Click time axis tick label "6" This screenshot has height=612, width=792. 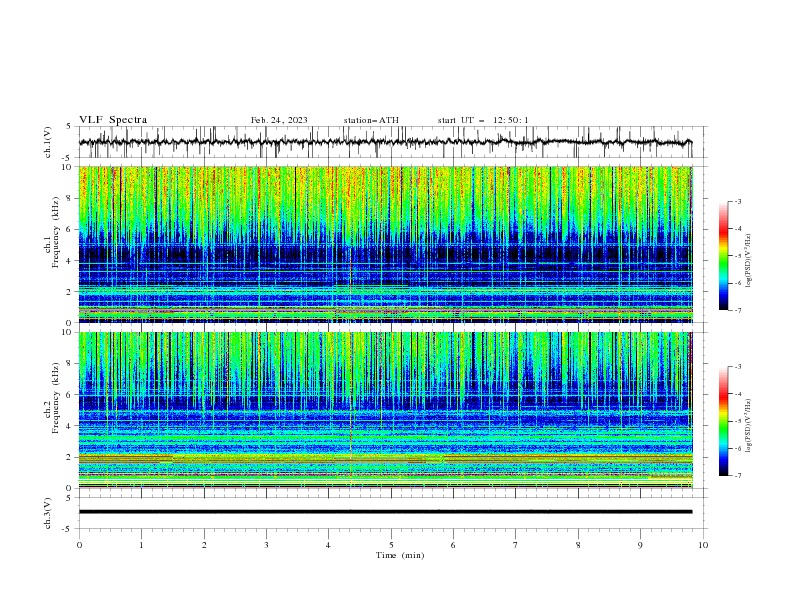point(454,545)
